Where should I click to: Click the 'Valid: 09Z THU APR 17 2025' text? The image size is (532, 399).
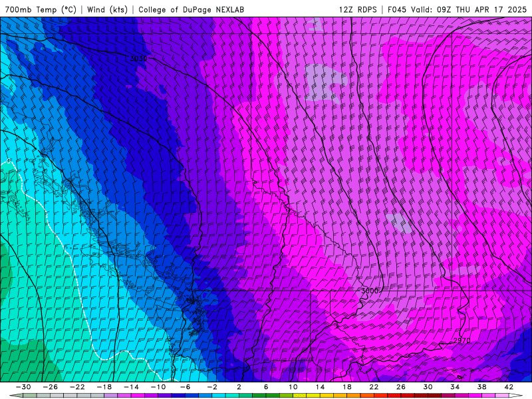(469, 9)
